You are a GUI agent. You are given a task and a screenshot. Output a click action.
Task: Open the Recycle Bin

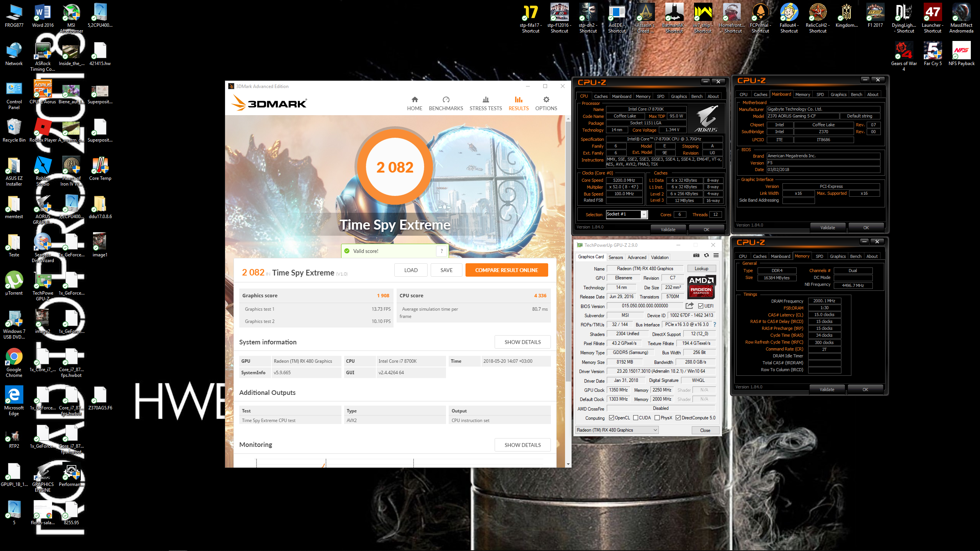click(14, 130)
